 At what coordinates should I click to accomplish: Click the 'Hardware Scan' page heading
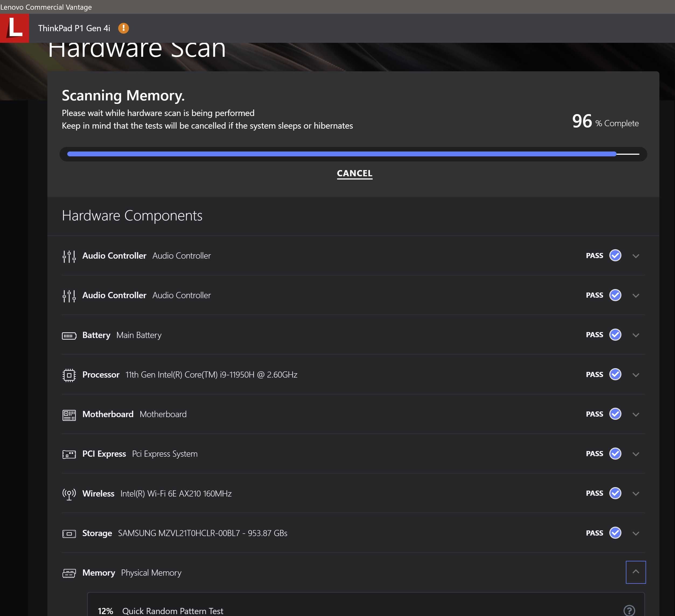pyautogui.click(x=137, y=50)
